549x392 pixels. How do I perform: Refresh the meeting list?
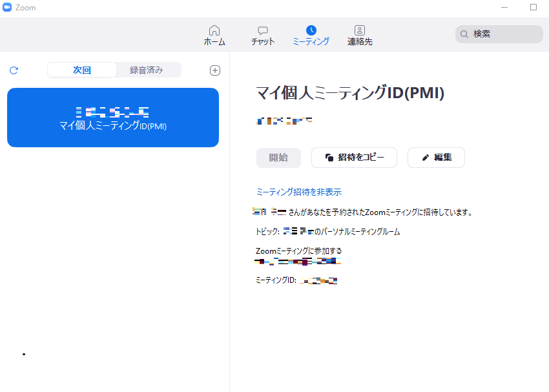pos(14,70)
